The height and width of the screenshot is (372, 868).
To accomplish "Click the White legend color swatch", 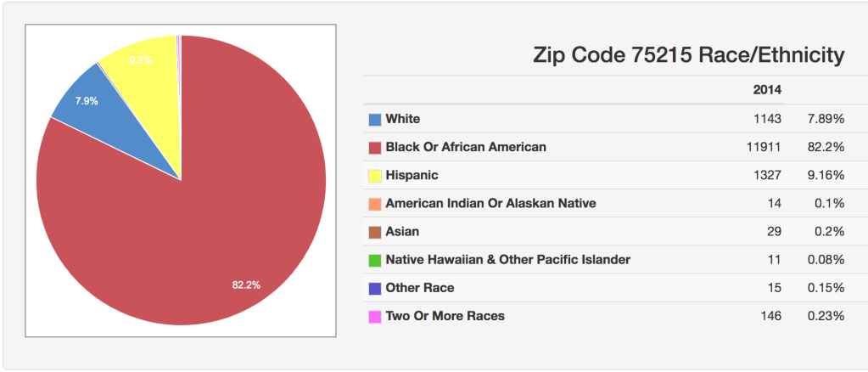I will click(x=375, y=120).
